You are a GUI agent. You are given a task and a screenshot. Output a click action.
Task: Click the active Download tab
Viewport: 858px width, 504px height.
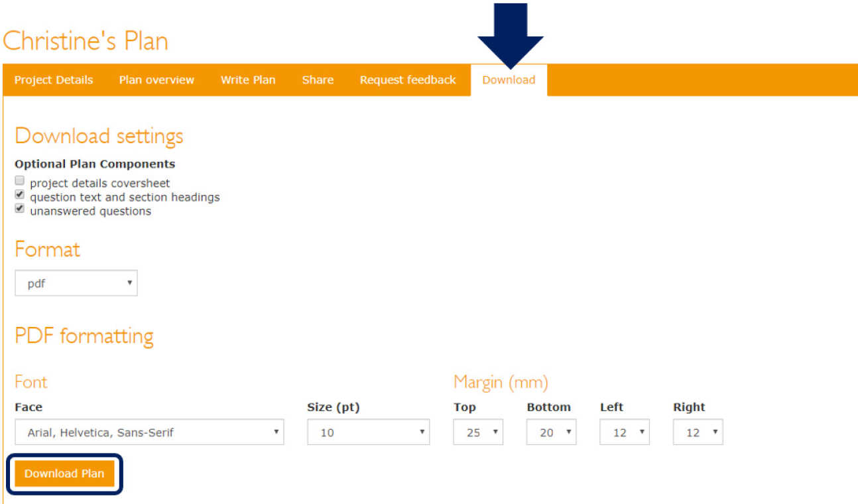(x=509, y=80)
